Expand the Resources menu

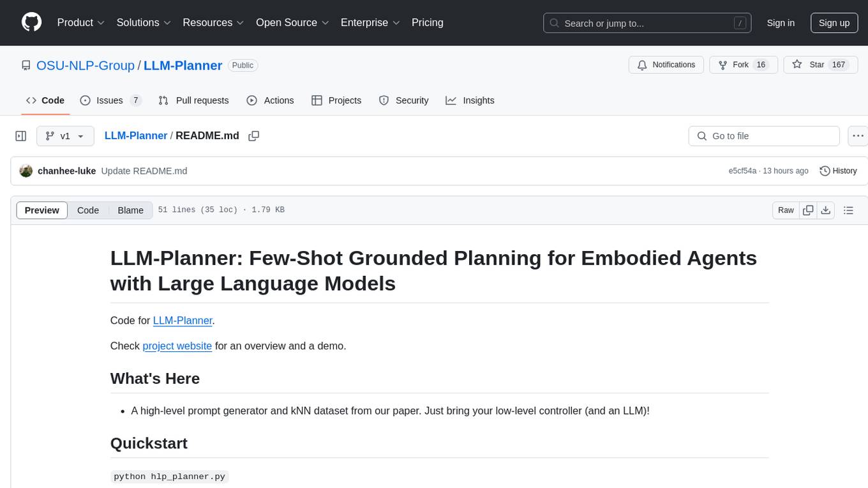coord(213,22)
